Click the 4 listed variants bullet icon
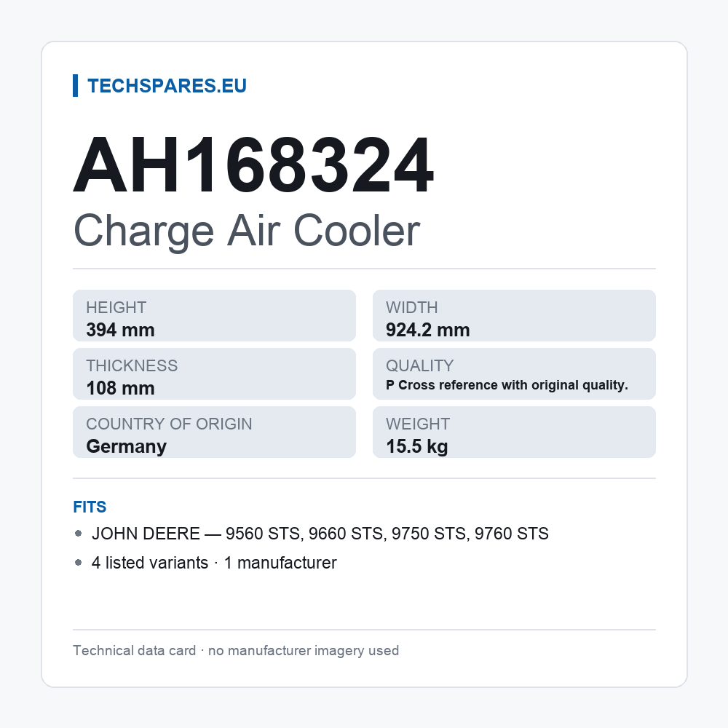This screenshot has height=728, width=728. click(78, 563)
